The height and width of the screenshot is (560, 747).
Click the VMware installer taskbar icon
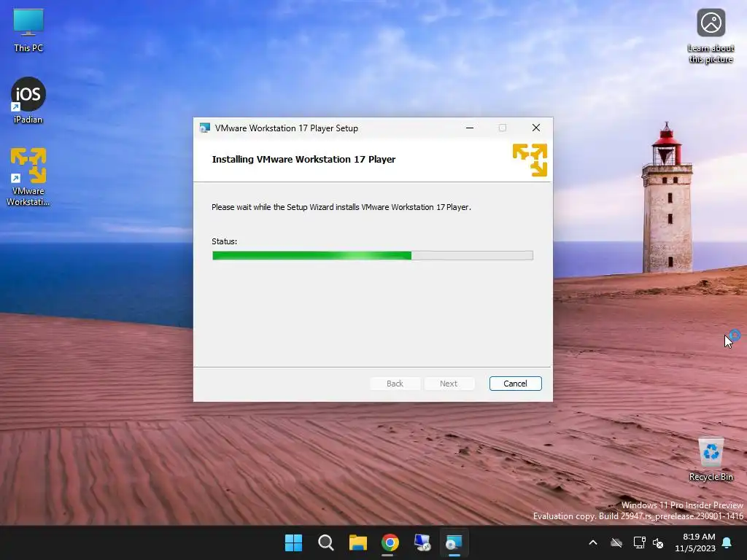(x=454, y=542)
